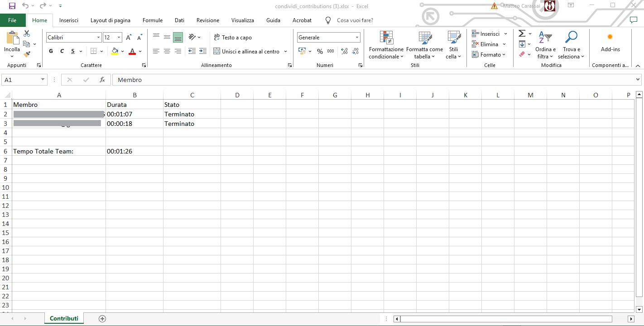
Task: Decrease font size with the smaller A icon
Action: pyautogui.click(x=140, y=38)
